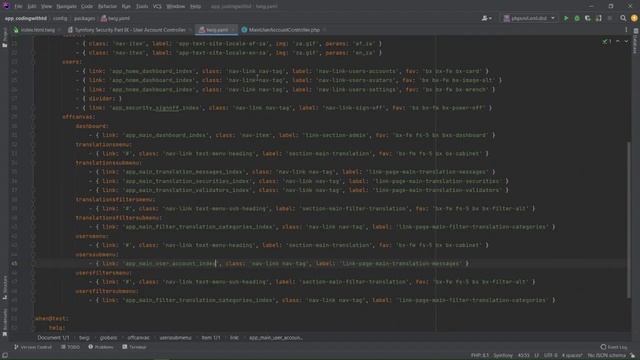Run the phpunit.xml.dist configuration
640x360 pixels.
coord(566,18)
